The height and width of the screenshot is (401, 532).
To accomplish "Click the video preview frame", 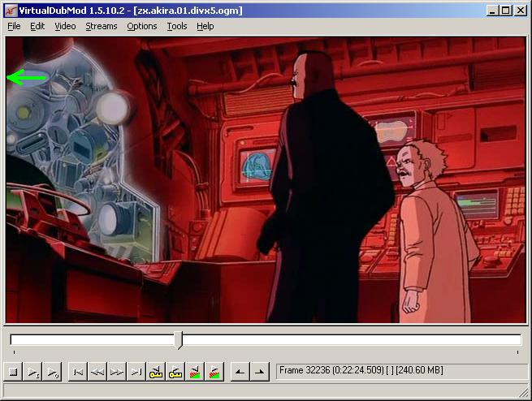I will (x=266, y=180).
